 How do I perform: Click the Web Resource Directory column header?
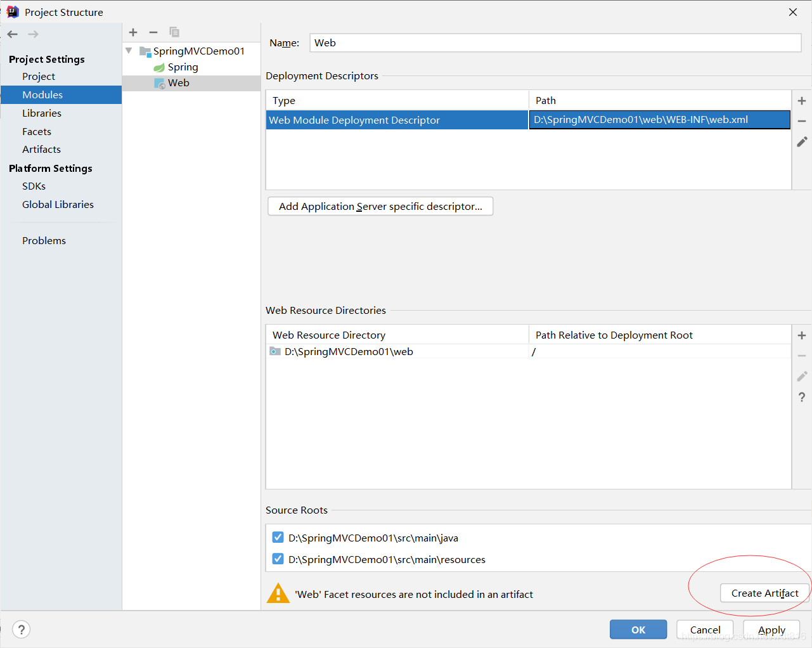pos(397,335)
